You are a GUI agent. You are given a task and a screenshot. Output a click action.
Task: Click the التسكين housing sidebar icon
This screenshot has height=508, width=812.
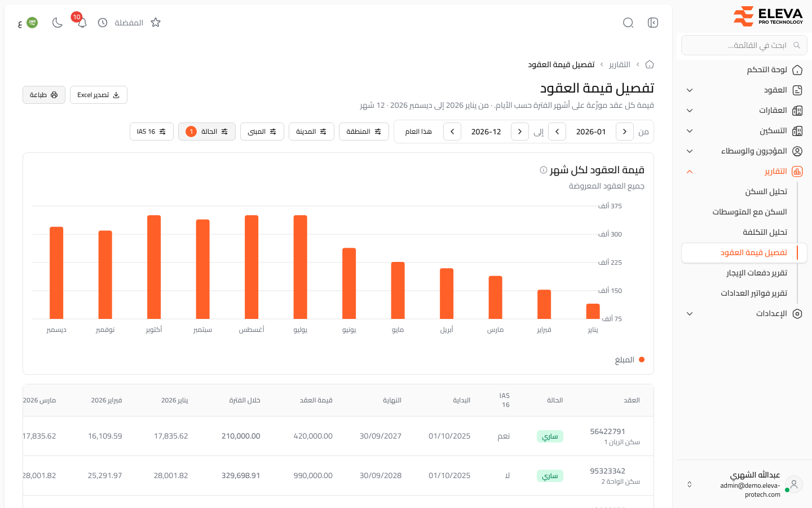(797, 131)
